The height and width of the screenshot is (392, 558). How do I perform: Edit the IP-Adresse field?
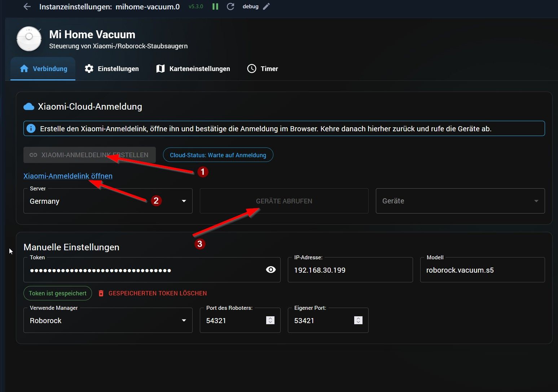click(350, 270)
